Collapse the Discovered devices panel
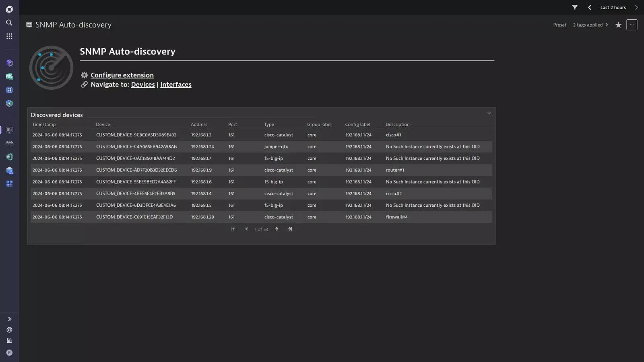This screenshot has width=644, height=362. coord(489,113)
